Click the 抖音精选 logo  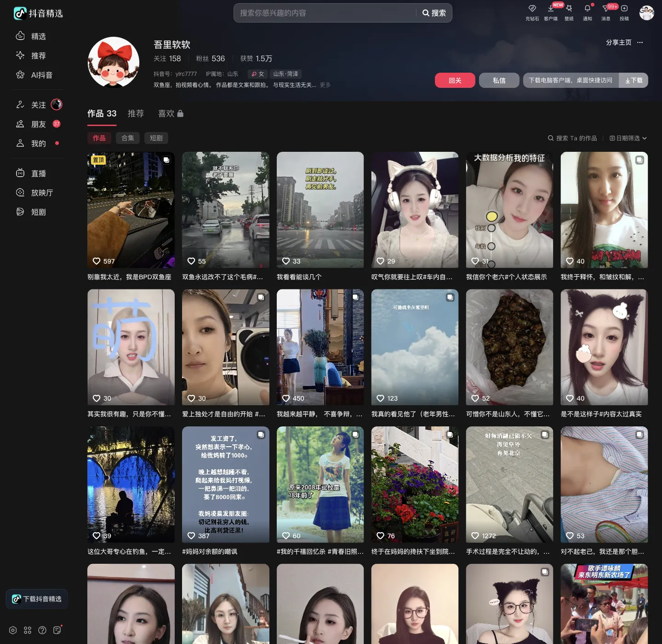click(38, 13)
